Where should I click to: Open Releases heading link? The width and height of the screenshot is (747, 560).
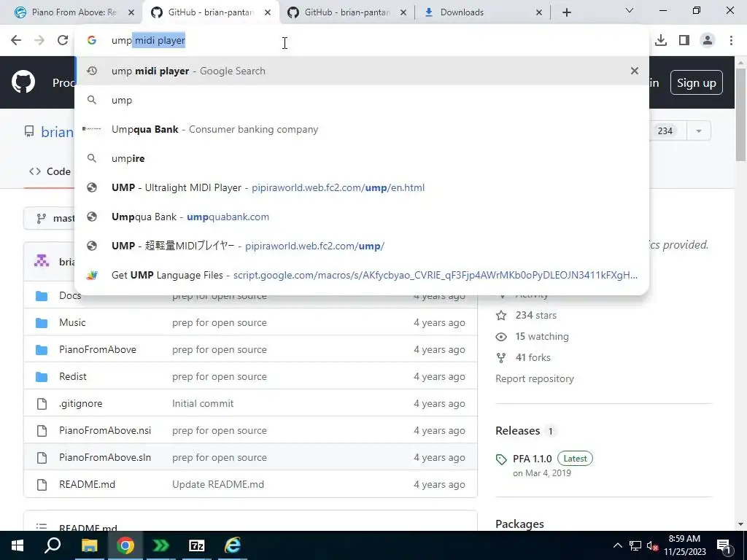pyautogui.click(x=518, y=430)
